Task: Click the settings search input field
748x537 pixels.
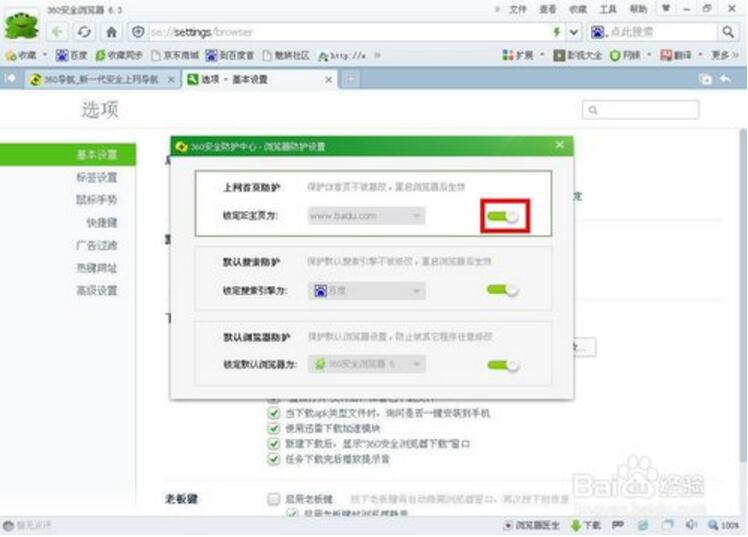Action: (641, 110)
